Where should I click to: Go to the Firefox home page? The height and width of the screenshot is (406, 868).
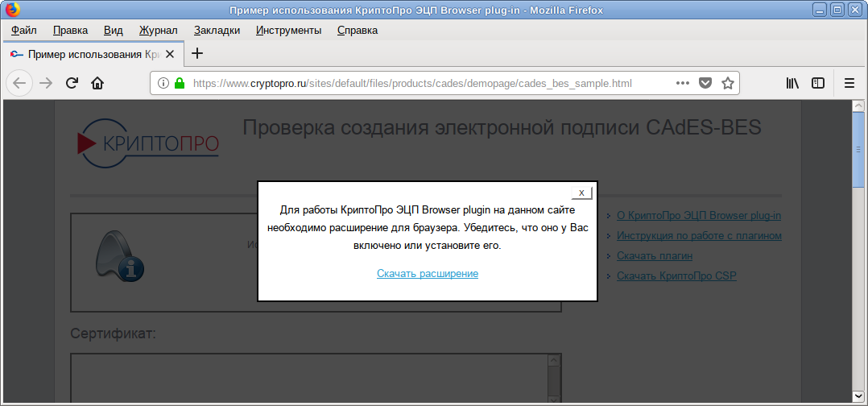click(x=97, y=83)
